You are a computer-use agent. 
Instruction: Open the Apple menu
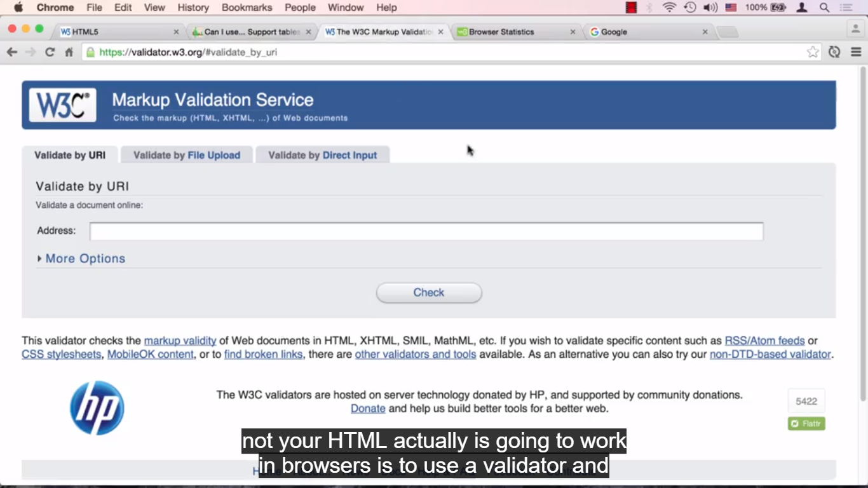click(18, 8)
